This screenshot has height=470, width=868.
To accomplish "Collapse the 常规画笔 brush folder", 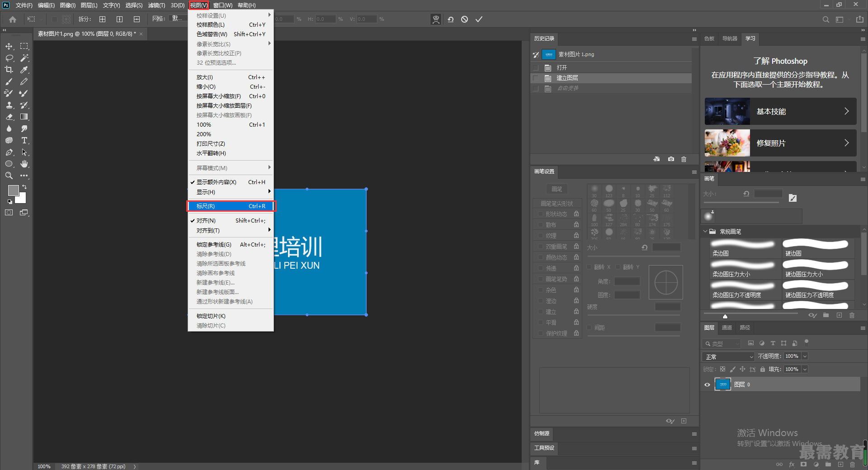I will tap(705, 232).
